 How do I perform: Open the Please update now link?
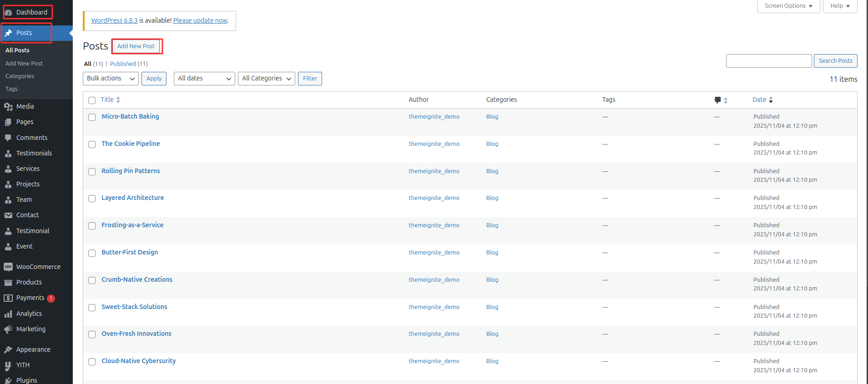point(200,20)
